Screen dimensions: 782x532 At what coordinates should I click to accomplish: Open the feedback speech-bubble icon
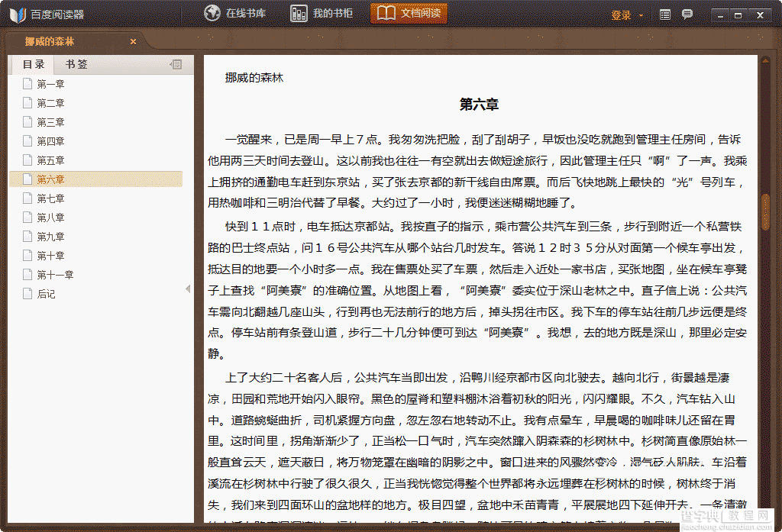point(687,15)
